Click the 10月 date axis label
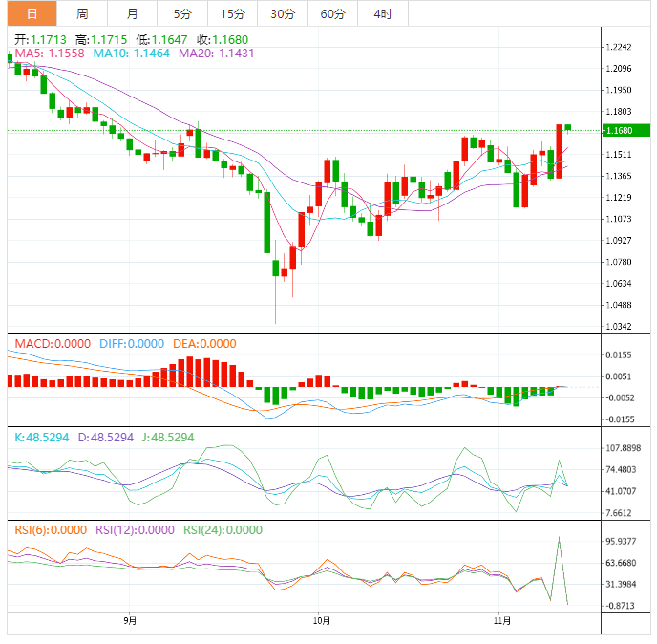657x644 pixels. 322,620
